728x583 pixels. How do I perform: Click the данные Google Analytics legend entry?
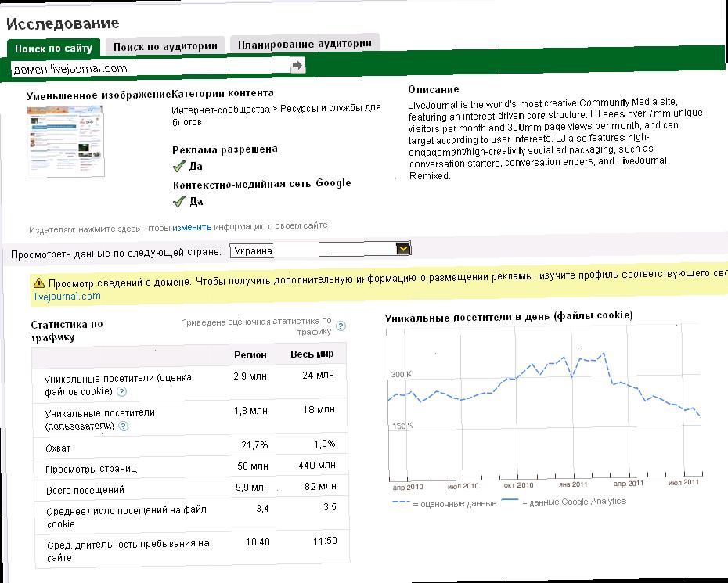564,502
